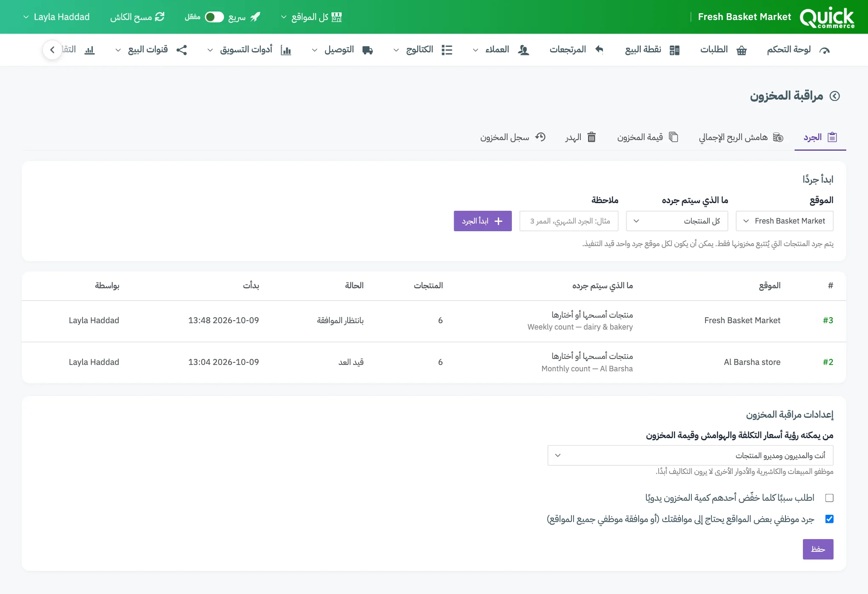Click the catalog list icon
868x594 pixels.
coord(447,50)
